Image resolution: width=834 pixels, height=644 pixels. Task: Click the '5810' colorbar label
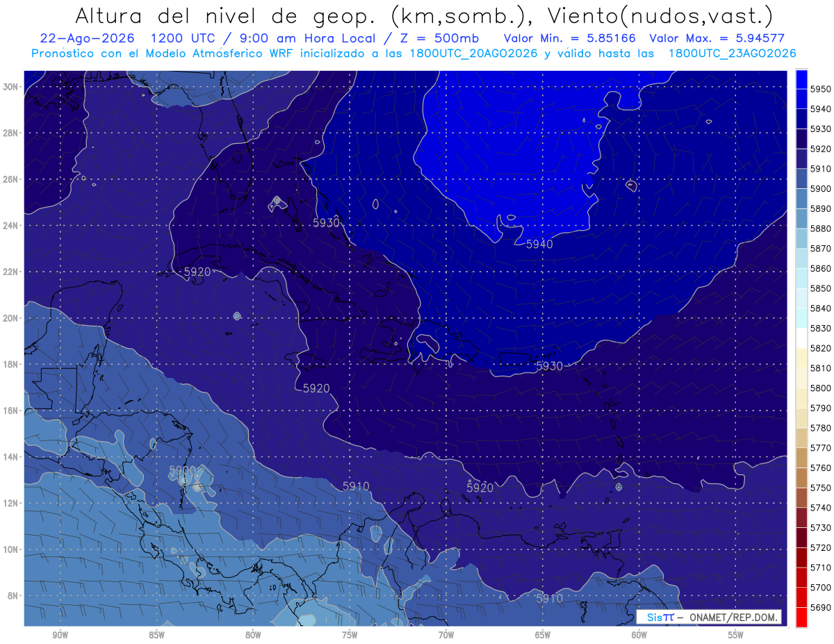pyautogui.click(x=820, y=368)
